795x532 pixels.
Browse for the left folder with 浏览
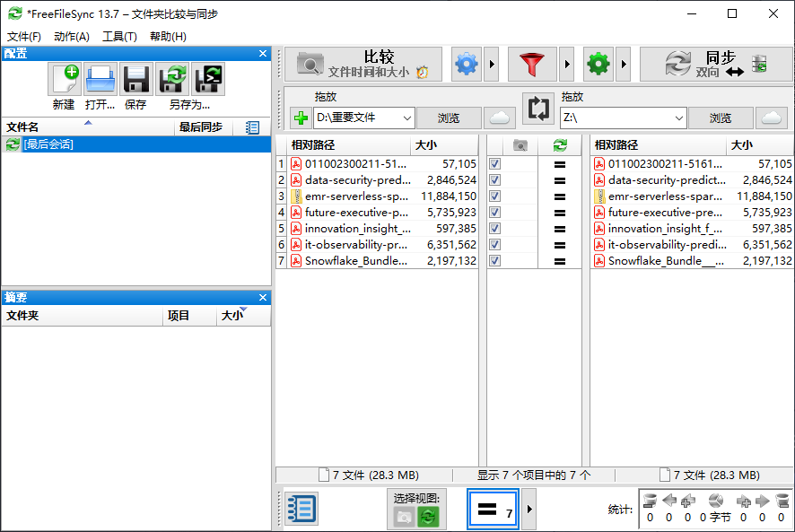pyautogui.click(x=449, y=118)
